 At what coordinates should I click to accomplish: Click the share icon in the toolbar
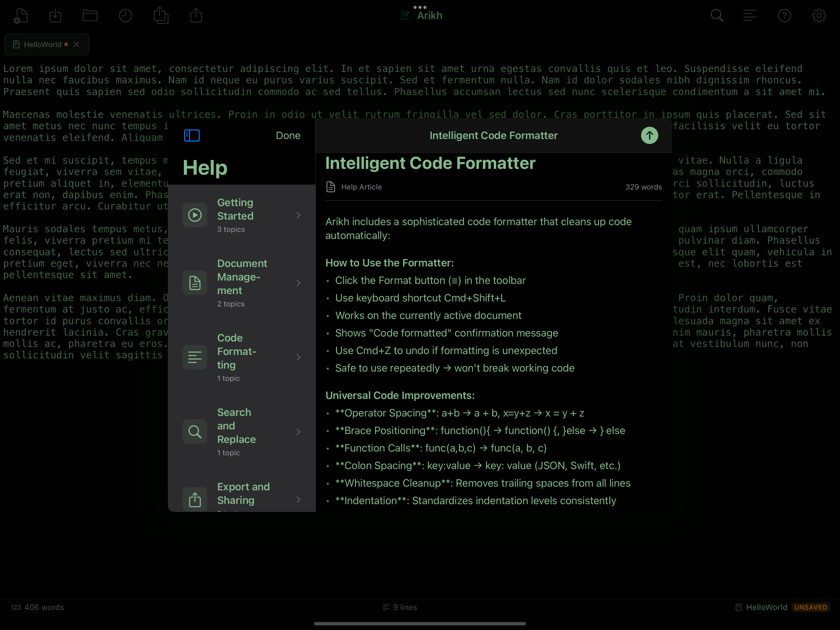tap(196, 16)
